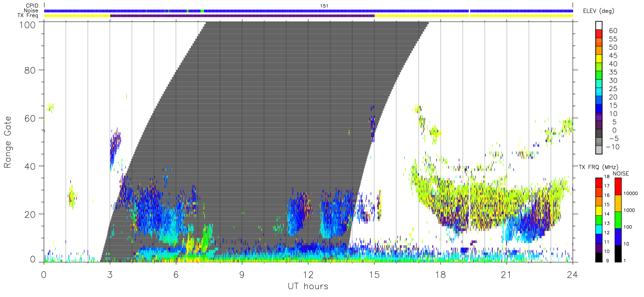644x297 pixels.
Task: Click the "25" label on ELEV colorbar
Action: pos(613,89)
